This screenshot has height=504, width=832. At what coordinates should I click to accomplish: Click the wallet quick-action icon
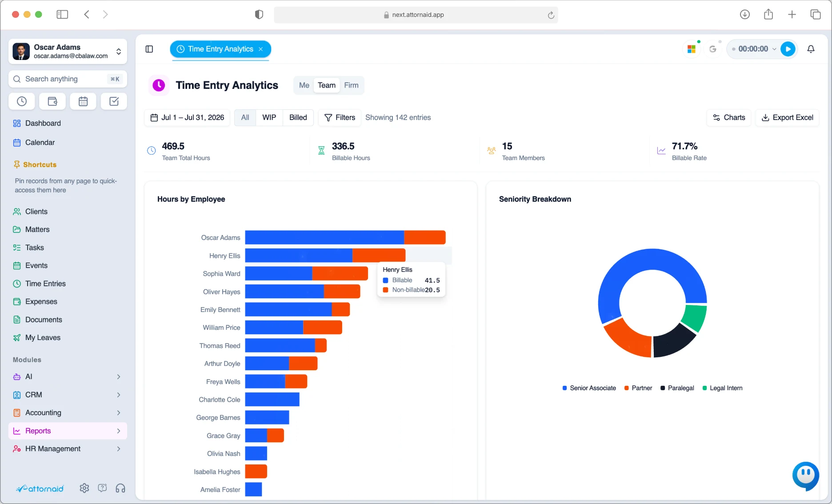(x=52, y=101)
